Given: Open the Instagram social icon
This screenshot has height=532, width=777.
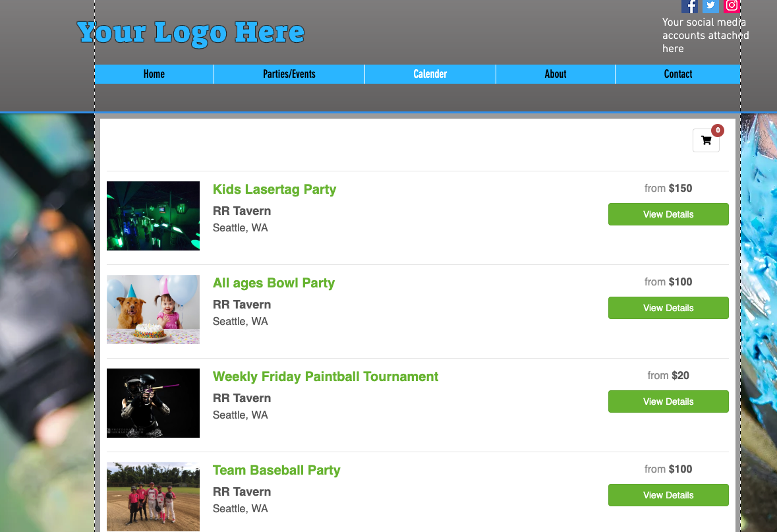Looking at the screenshot, I should pyautogui.click(x=732, y=6).
